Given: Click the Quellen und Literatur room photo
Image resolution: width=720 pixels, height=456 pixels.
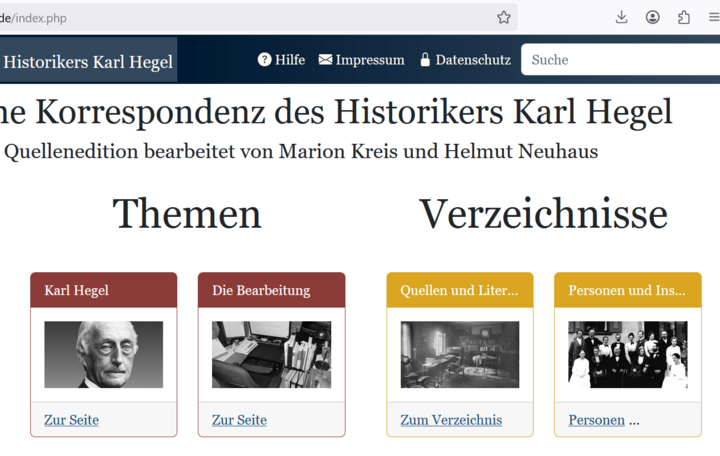Looking at the screenshot, I should (x=459, y=354).
